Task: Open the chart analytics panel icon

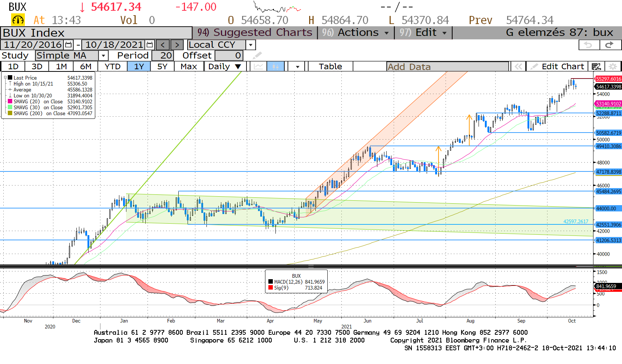Action: click(596, 67)
